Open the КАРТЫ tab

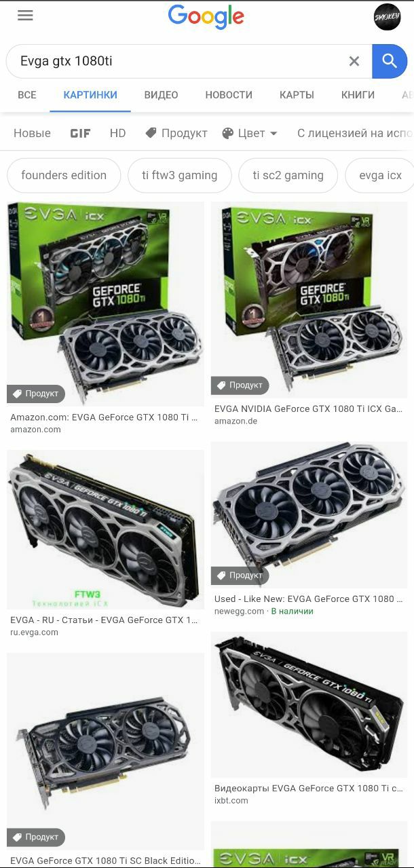click(297, 95)
